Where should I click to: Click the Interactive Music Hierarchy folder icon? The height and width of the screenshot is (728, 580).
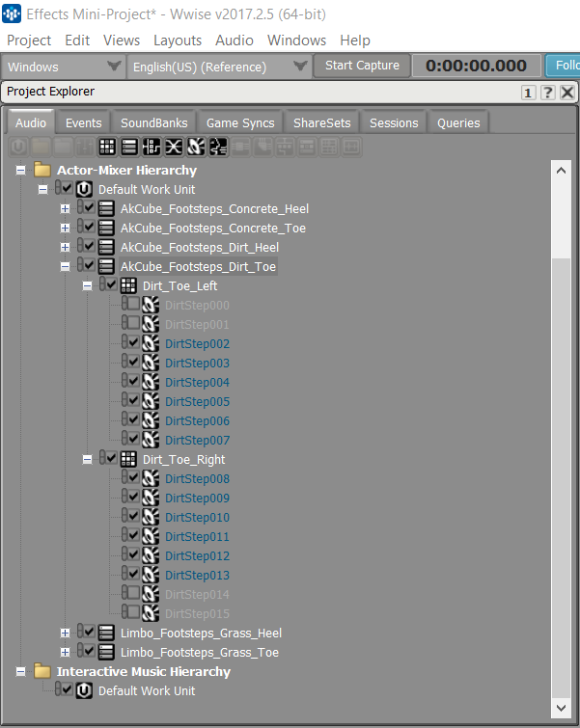pos(42,671)
